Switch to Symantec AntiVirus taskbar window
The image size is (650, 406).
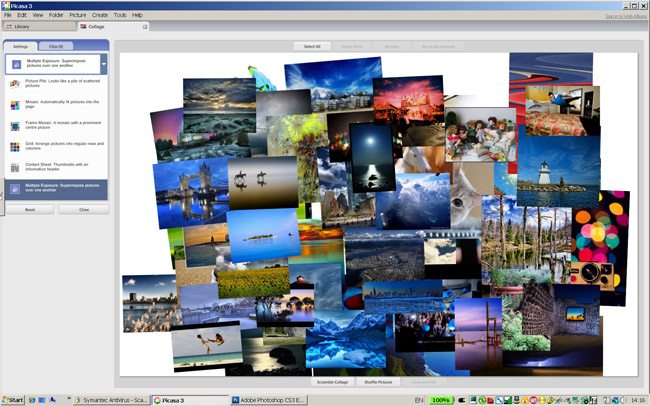pyautogui.click(x=110, y=400)
